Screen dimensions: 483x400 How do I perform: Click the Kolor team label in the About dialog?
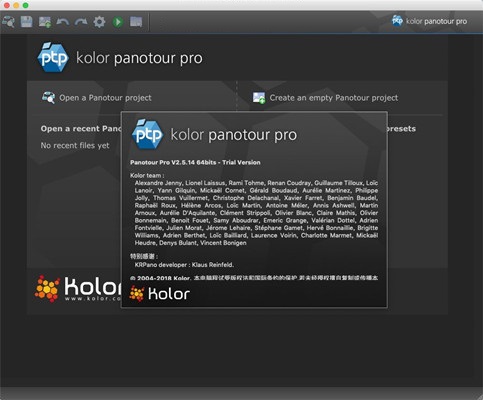(147, 175)
